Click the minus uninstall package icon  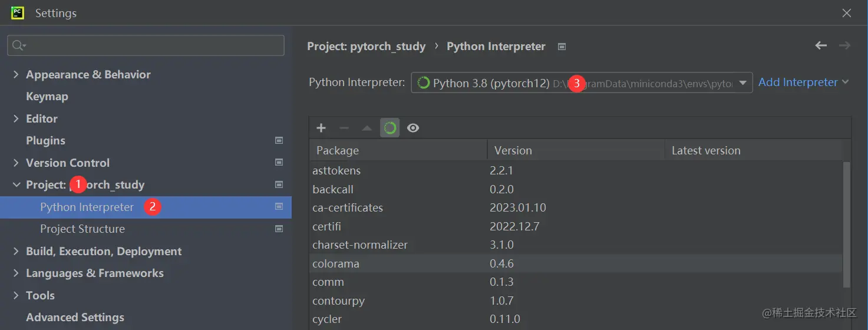(344, 128)
